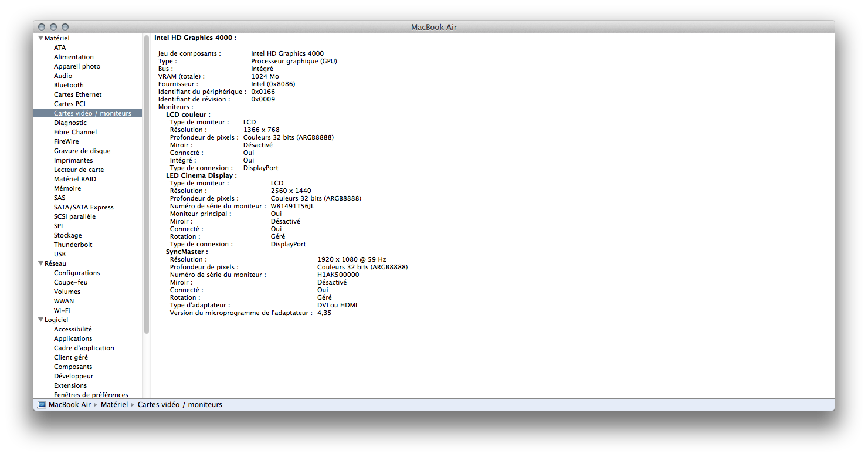Select SAS in the hardware list

(60, 198)
